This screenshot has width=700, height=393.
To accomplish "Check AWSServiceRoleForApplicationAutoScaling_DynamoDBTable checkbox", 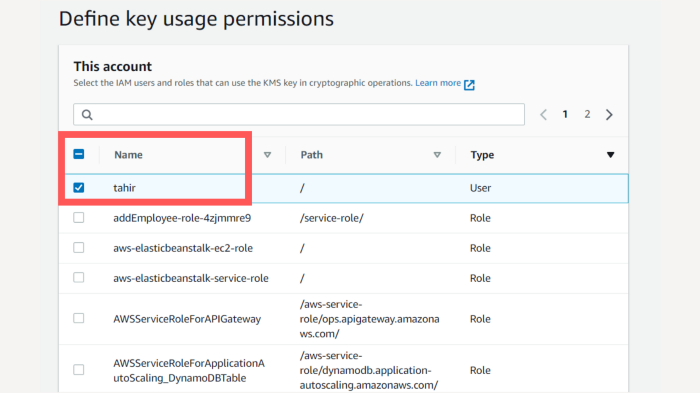I will coord(79,369).
